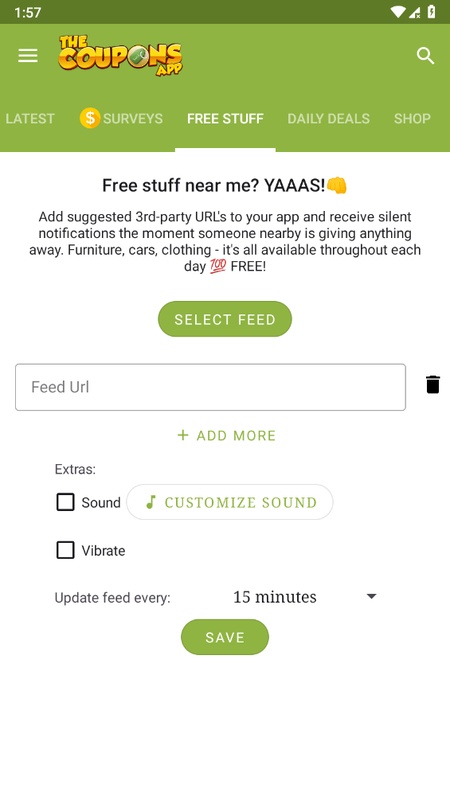Image resolution: width=450 pixels, height=800 pixels.
Task: Tap the search magnifier icon
Action: click(x=425, y=56)
